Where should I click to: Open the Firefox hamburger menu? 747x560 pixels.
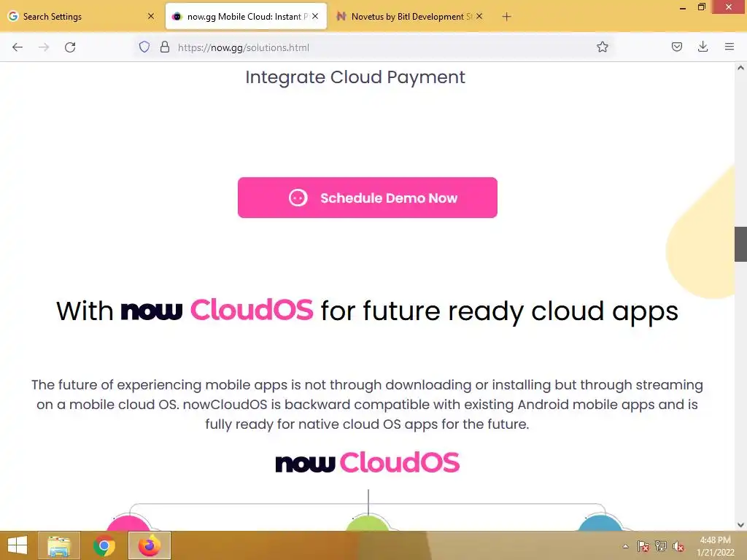pos(729,47)
